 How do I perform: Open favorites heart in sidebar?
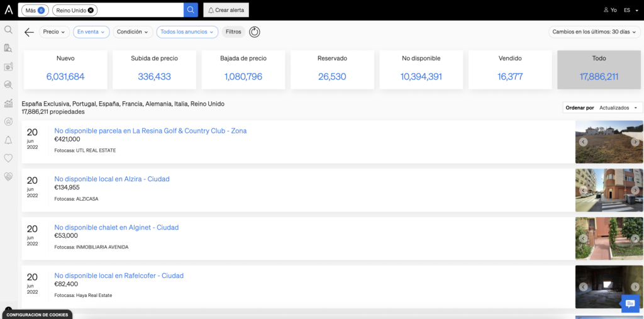coord(8,158)
